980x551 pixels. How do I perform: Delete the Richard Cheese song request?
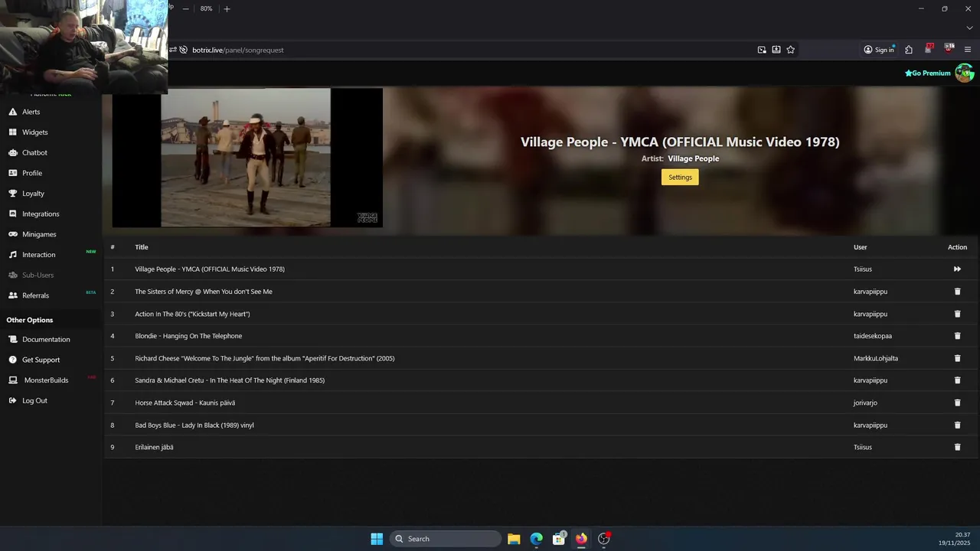point(957,358)
